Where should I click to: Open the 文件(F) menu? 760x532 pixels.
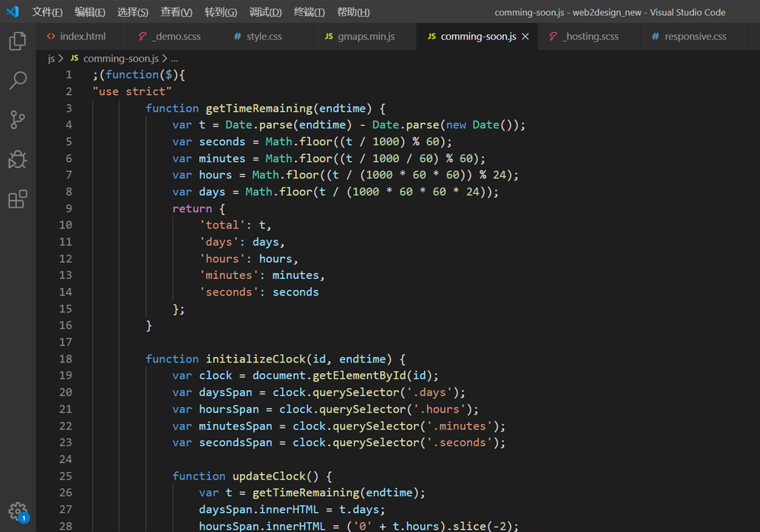(x=47, y=12)
